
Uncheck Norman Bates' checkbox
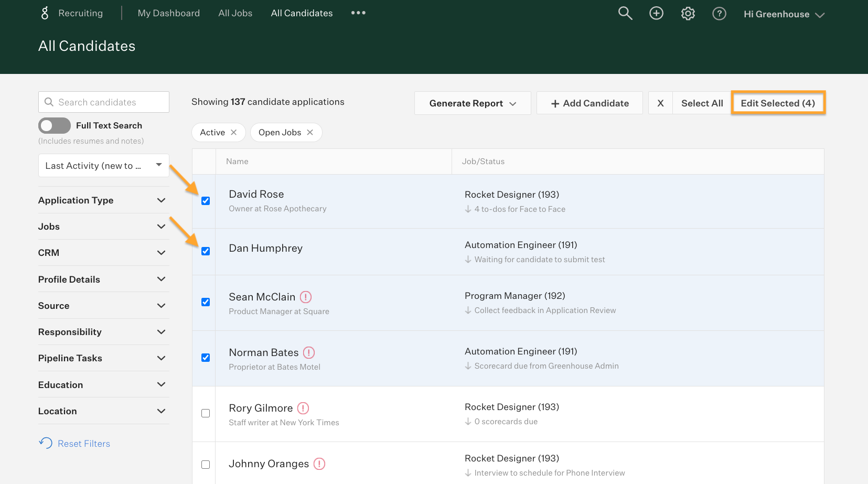coord(206,358)
